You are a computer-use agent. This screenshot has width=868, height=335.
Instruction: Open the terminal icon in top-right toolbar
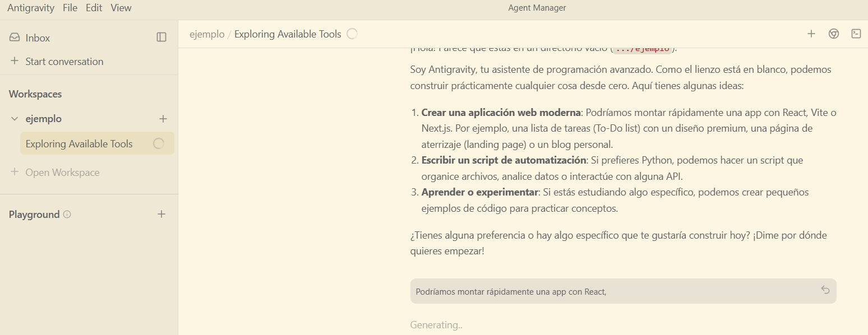[856, 34]
